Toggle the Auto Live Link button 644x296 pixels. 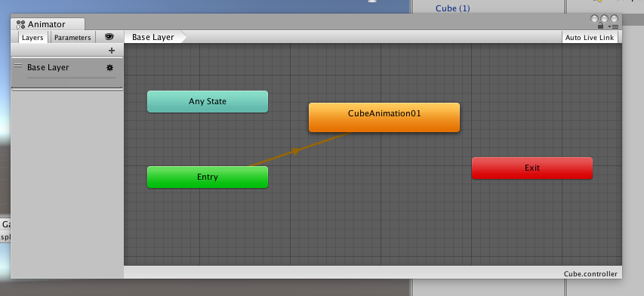[590, 37]
